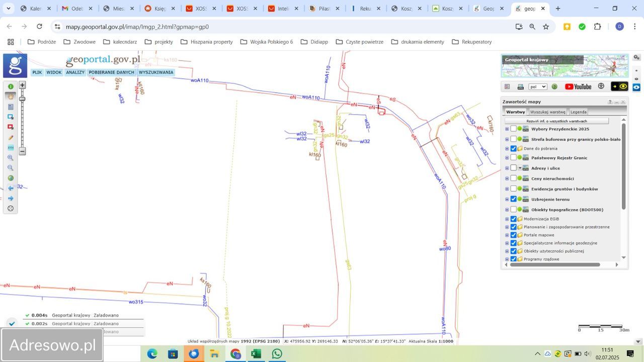Expand the Państwowy Rejestr Granic tree node
644x362 pixels.
click(x=507, y=158)
